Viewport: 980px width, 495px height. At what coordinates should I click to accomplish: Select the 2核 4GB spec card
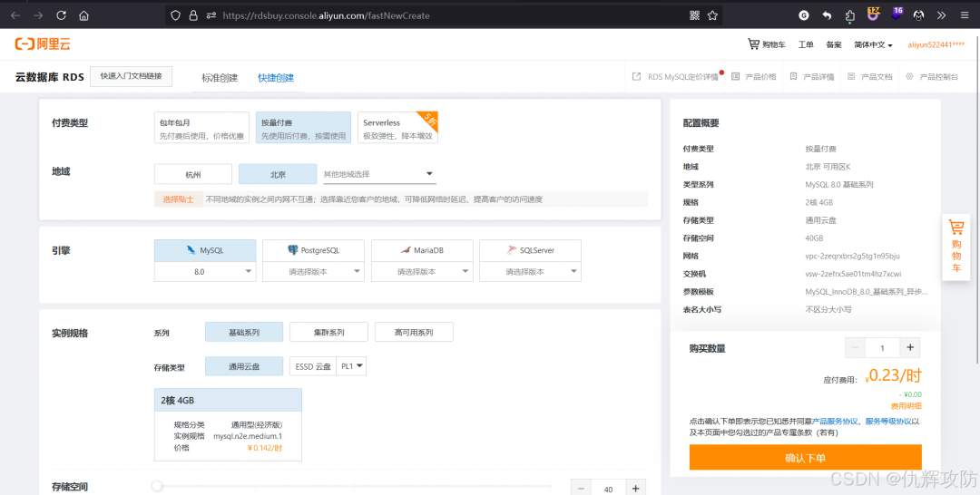pyautogui.click(x=228, y=424)
